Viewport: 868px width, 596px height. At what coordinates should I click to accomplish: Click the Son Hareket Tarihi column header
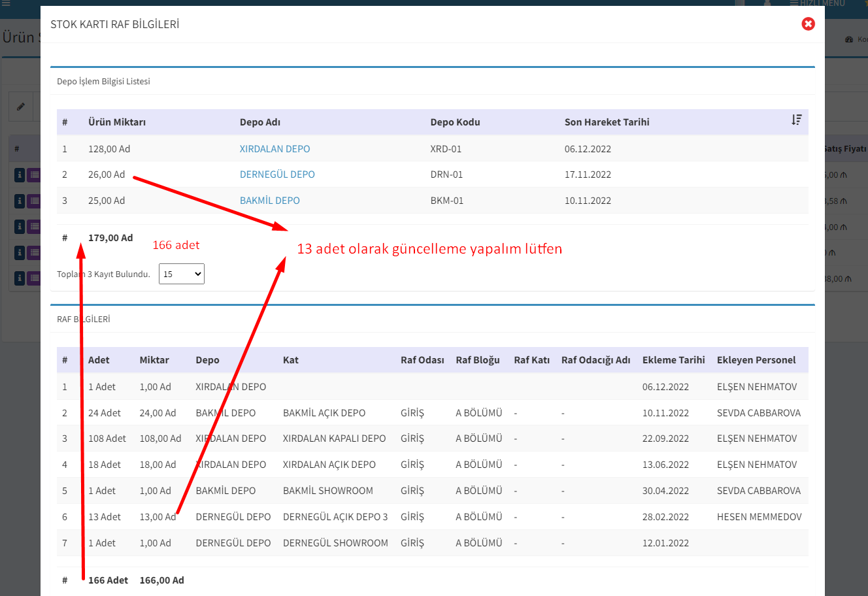(607, 122)
